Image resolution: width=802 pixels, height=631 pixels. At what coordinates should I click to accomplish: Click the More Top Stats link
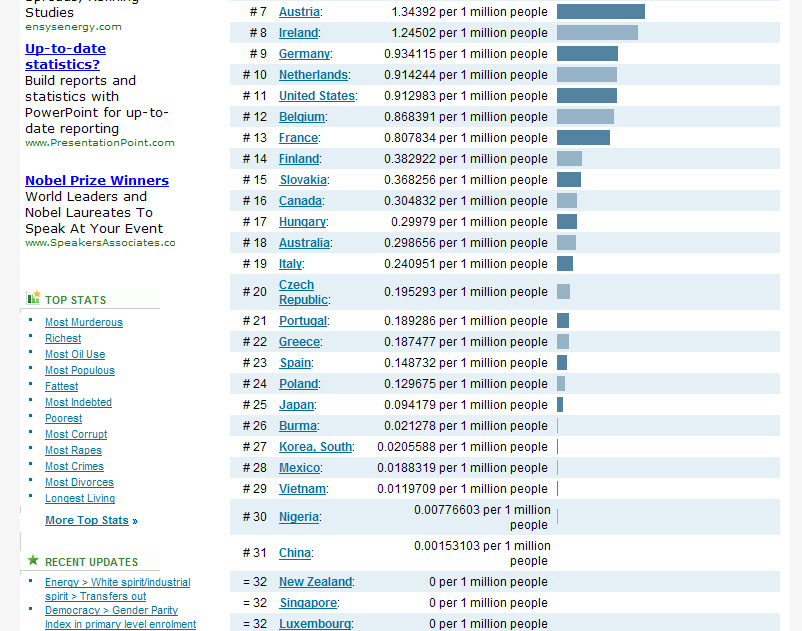pos(87,520)
